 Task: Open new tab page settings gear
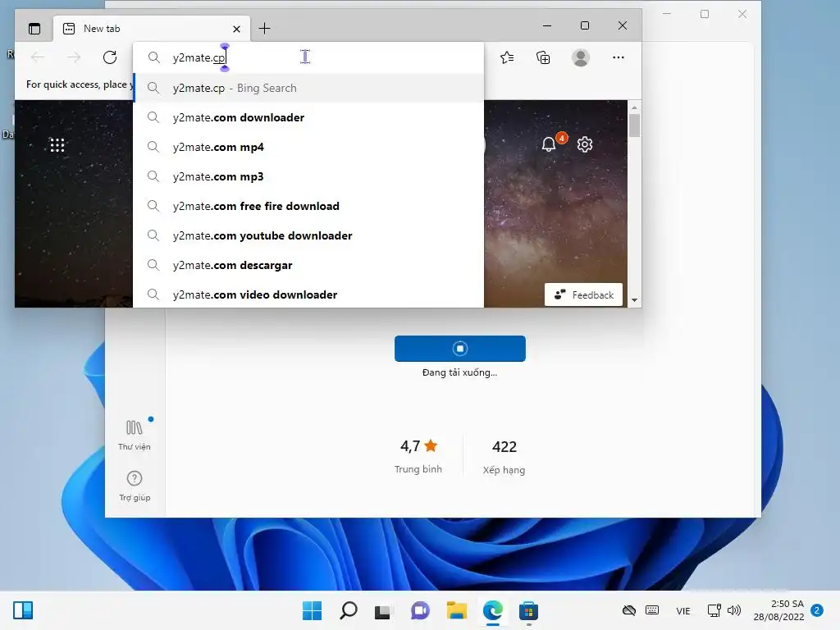pyautogui.click(x=585, y=144)
